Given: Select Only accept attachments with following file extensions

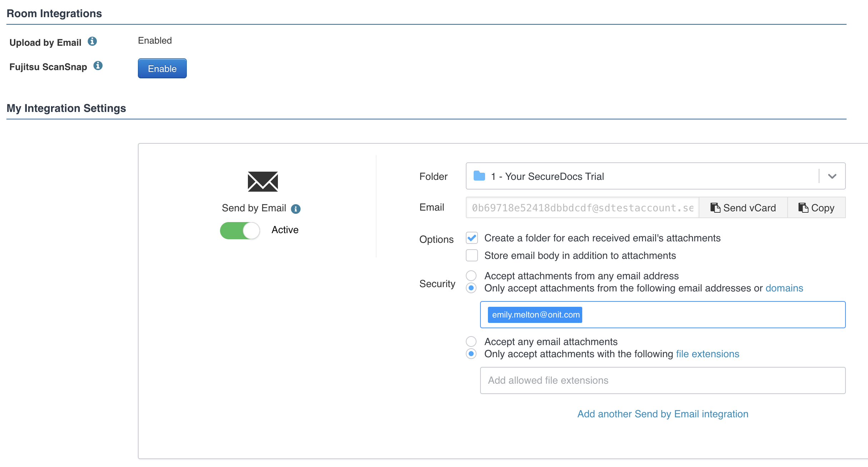Looking at the screenshot, I should click(471, 354).
